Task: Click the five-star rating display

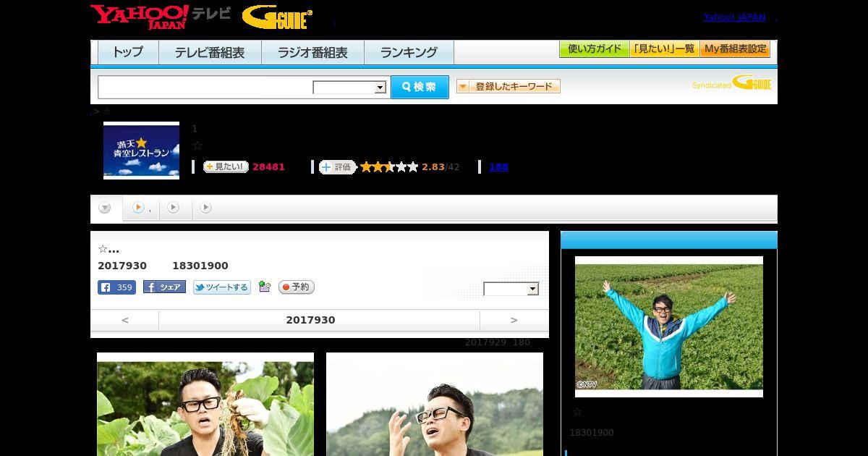Action: coord(389,167)
